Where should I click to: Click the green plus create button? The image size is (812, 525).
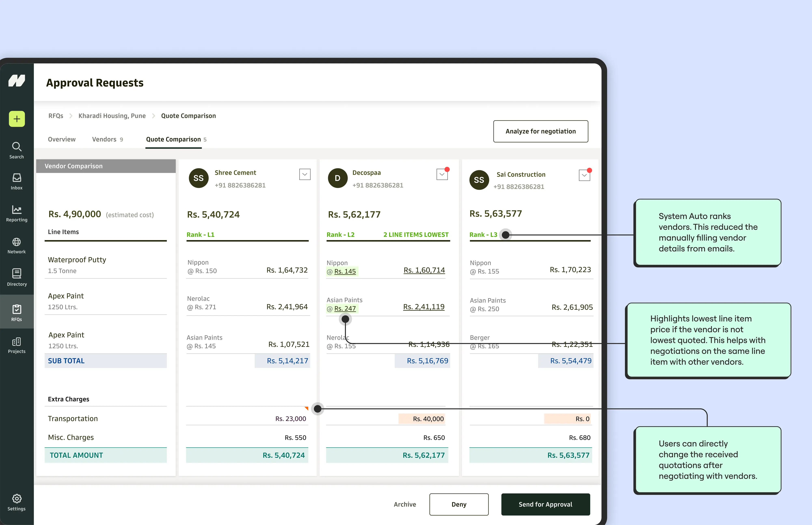tap(17, 119)
